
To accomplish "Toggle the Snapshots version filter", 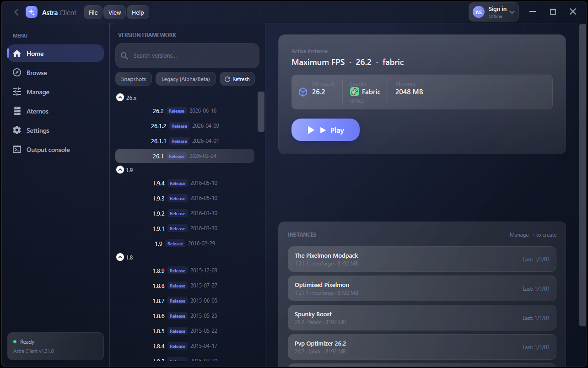I will coord(134,79).
